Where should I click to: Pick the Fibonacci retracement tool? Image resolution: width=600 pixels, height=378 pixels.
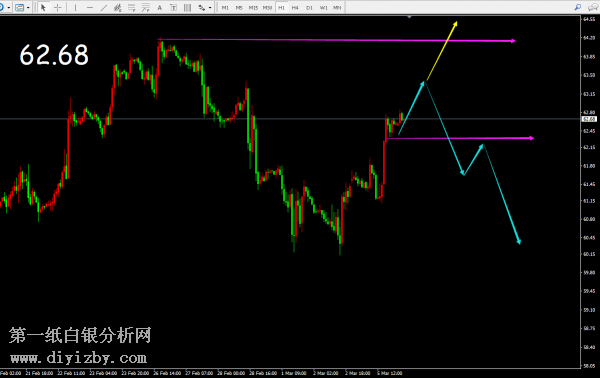(132, 7)
